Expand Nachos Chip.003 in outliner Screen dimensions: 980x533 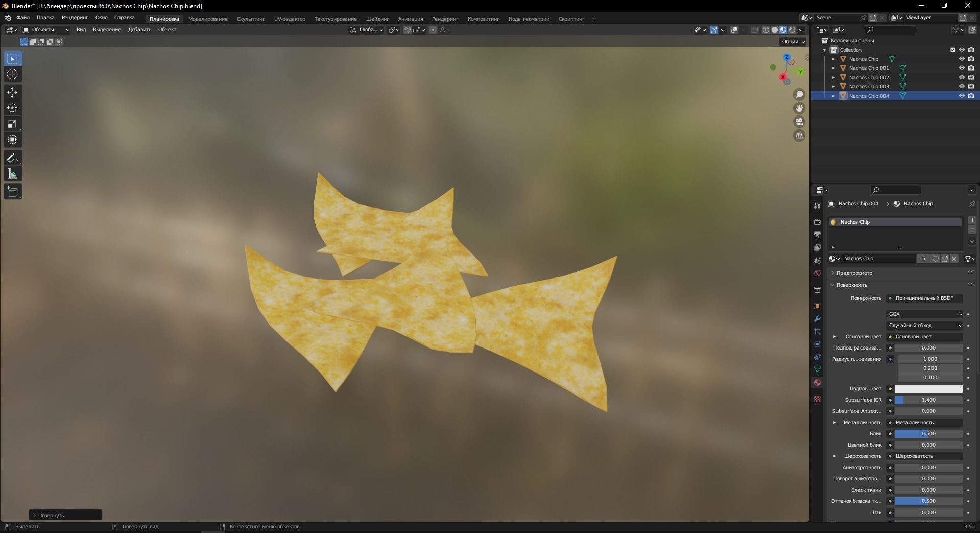point(834,86)
